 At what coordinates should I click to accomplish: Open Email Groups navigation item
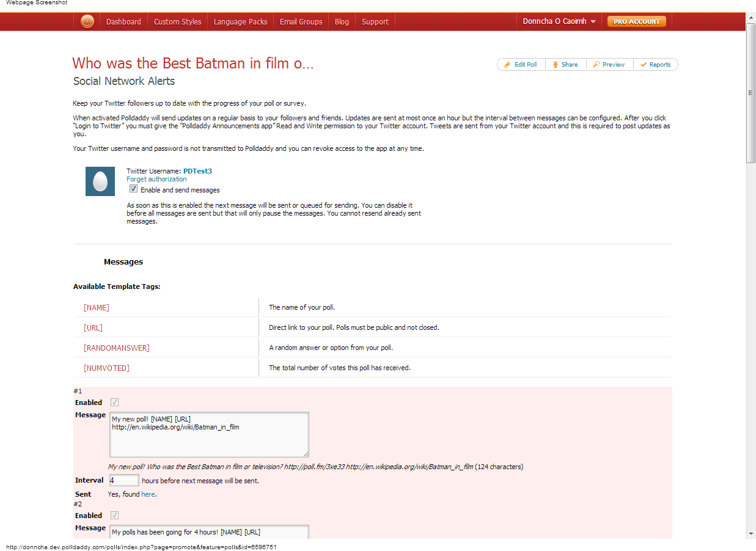pos(301,21)
